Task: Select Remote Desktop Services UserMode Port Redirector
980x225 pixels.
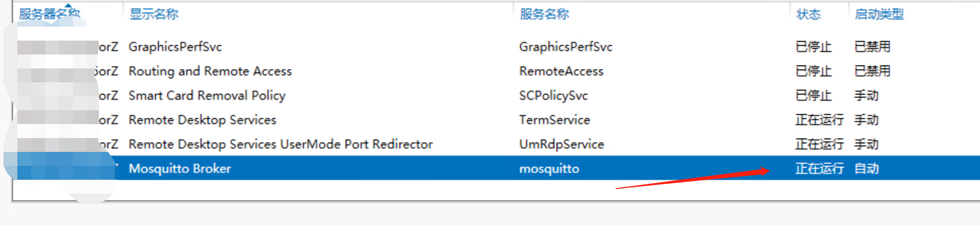Action: [x=280, y=144]
